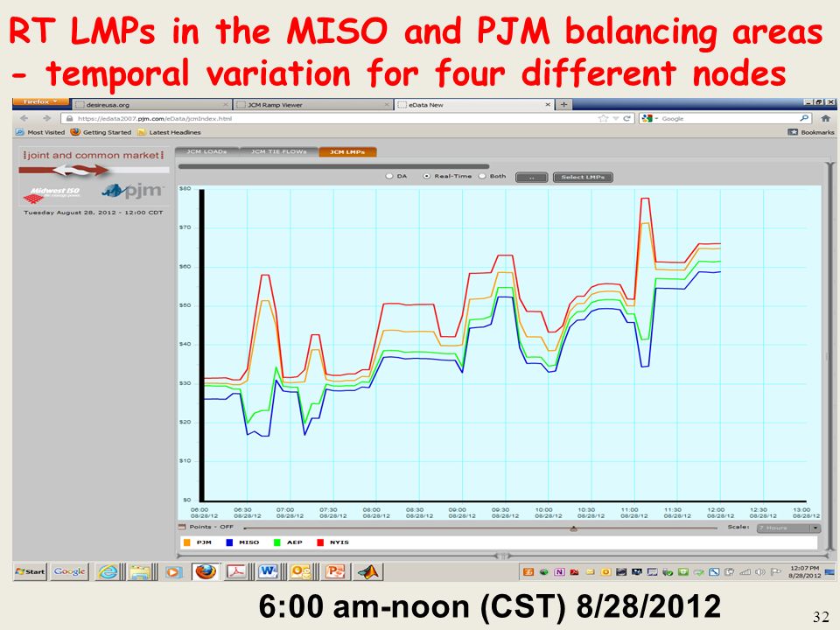
Task: Click the MISO blue legend swatch
Action: pyautogui.click(x=229, y=542)
